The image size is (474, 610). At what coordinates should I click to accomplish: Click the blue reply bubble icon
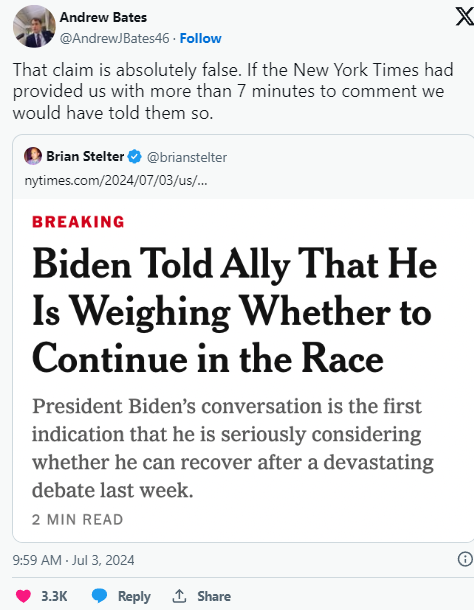99,596
